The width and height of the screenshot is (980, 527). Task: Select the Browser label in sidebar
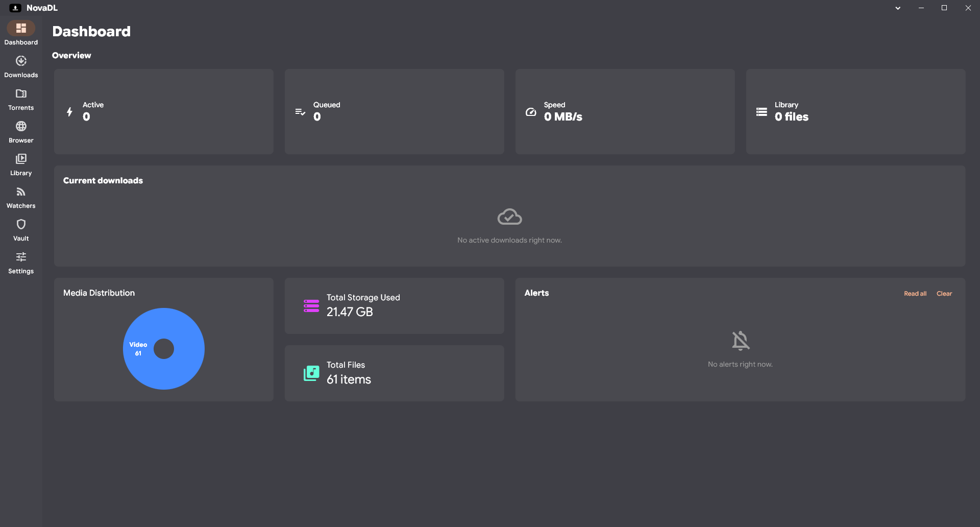pyautogui.click(x=21, y=140)
